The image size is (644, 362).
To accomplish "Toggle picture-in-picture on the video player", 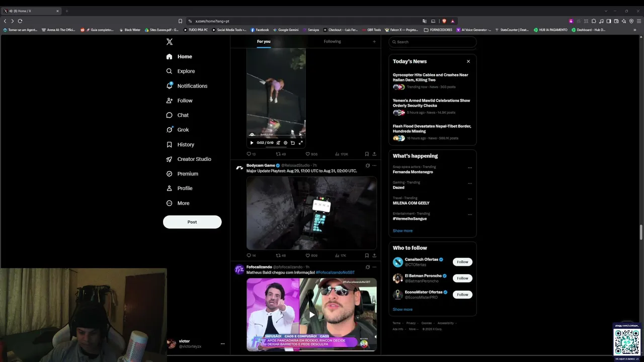I will point(293,143).
